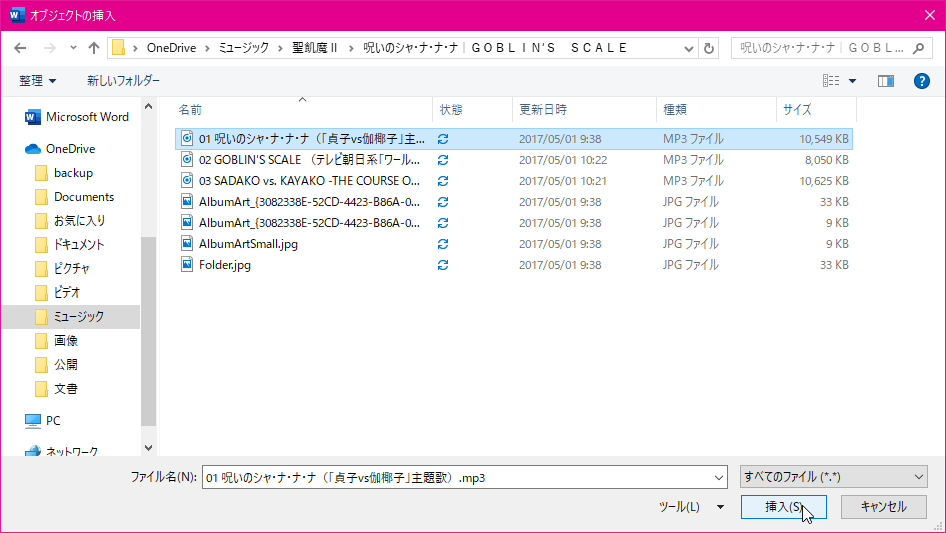Image resolution: width=946 pixels, height=533 pixels.
Task: Click the キャンセル button
Action: pos(883,507)
